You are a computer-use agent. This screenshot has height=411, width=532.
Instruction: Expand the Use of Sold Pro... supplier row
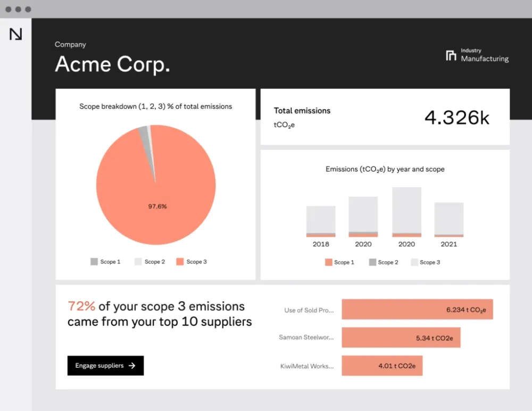[x=309, y=310]
